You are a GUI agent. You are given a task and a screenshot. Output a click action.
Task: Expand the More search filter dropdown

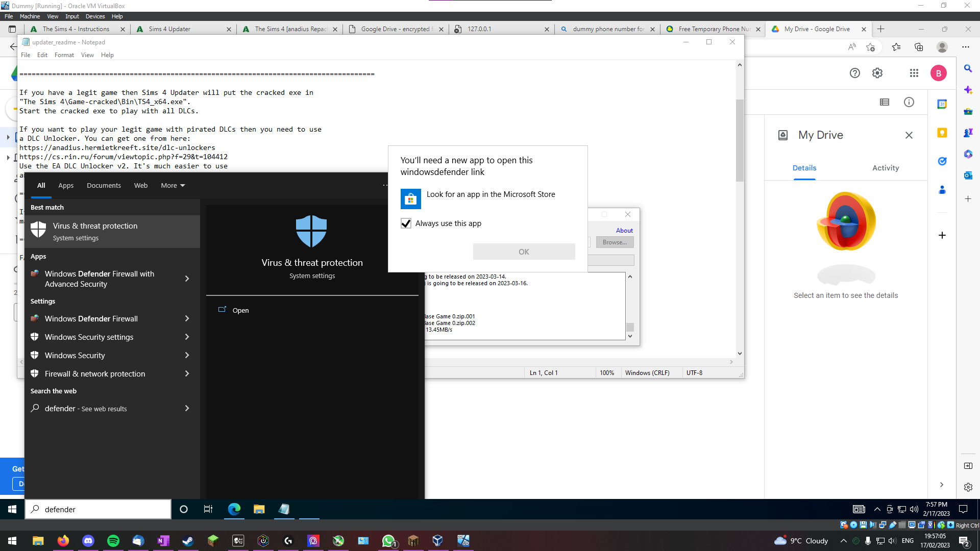(173, 185)
